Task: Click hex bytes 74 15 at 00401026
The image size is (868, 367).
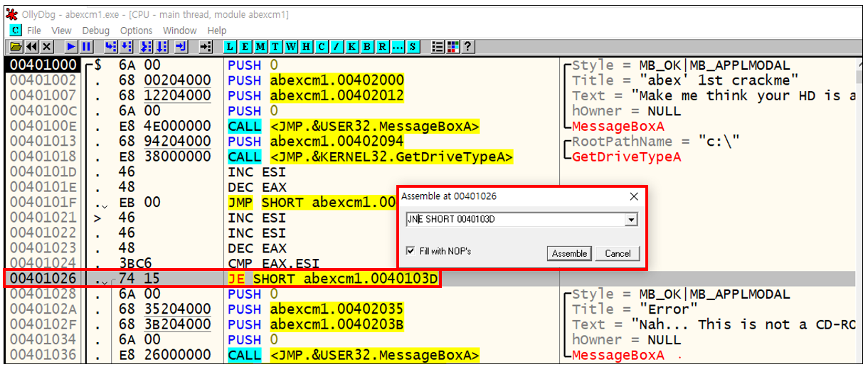Action: click(x=139, y=279)
